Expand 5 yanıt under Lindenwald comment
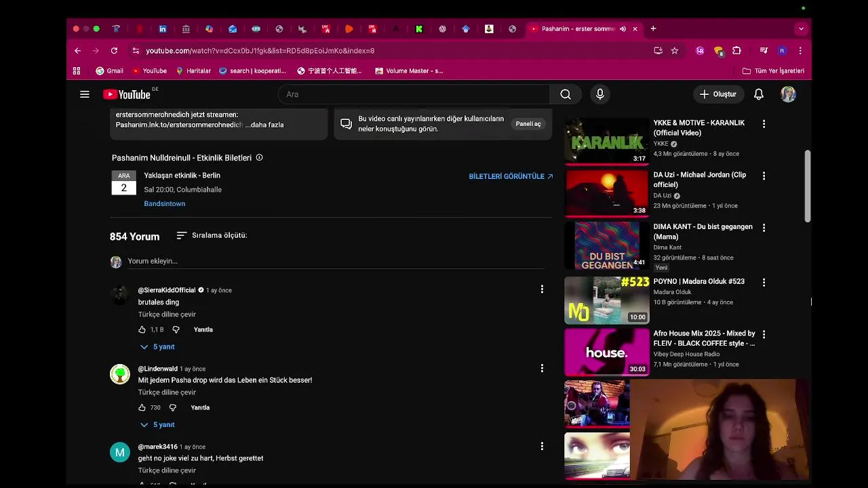This screenshot has height=488, width=868. [x=157, y=424]
